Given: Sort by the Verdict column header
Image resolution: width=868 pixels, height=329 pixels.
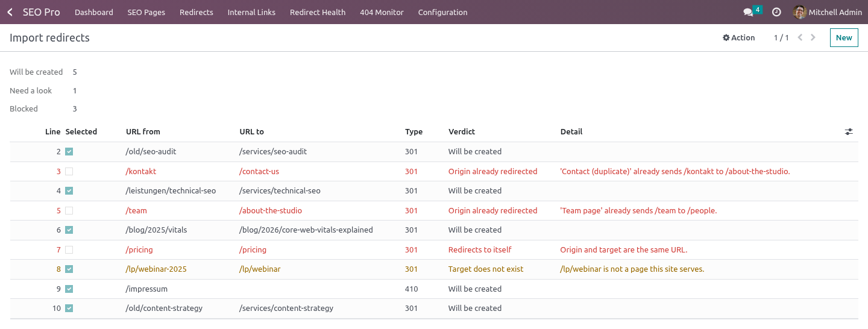Looking at the screenshot, I should pyautogui.click(x=462, y=131).
